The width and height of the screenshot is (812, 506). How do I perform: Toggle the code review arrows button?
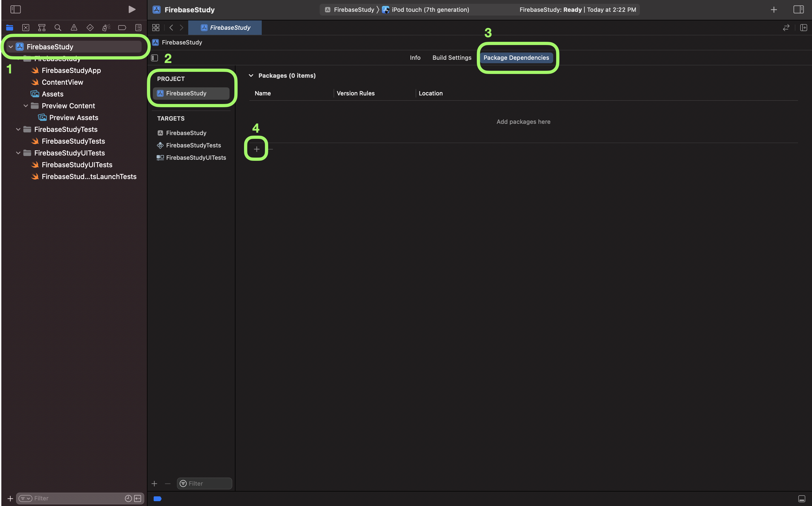click(786, 27)
